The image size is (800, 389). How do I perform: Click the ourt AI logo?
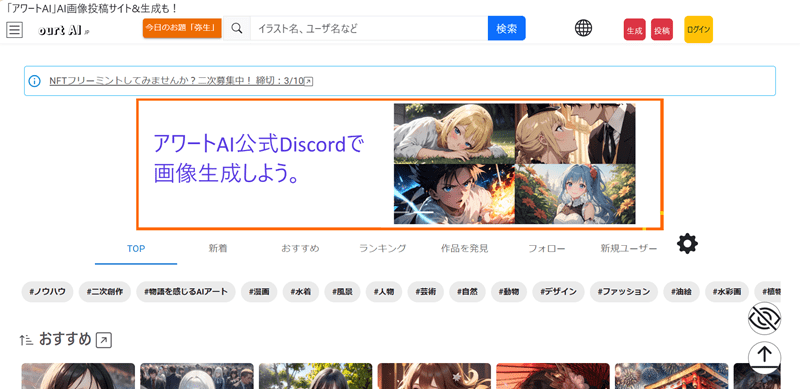(64, 31)
